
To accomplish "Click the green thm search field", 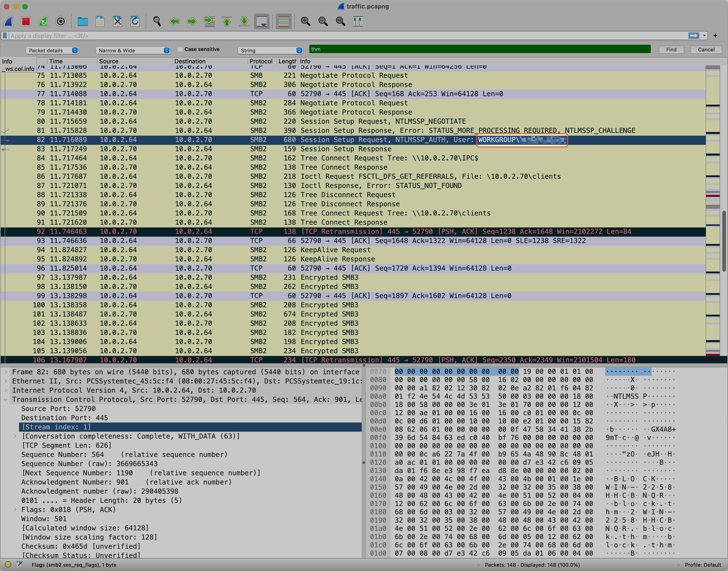I will (480, 49).
